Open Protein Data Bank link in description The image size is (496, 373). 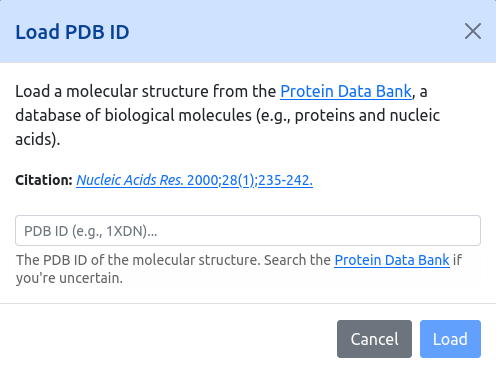pos(346,91)
